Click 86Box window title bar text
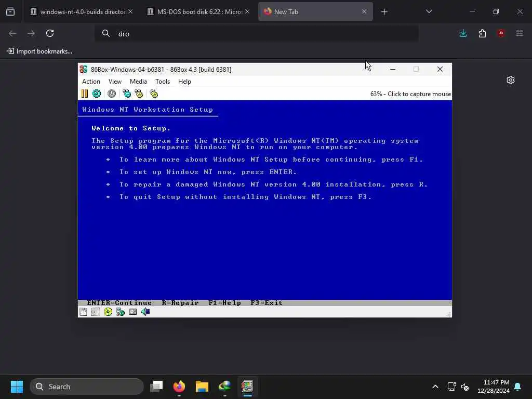 pos(161,69)
